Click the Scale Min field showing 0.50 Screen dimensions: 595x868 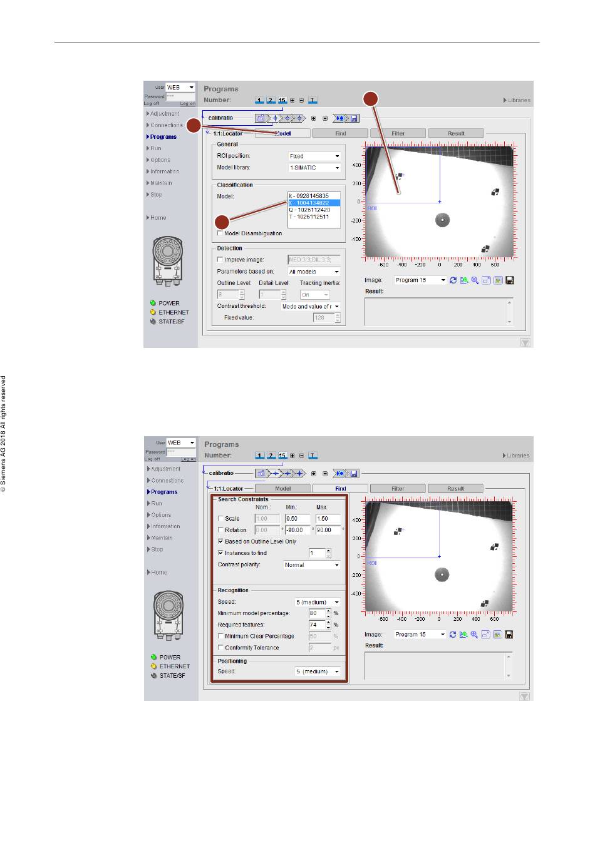[297, 519]
